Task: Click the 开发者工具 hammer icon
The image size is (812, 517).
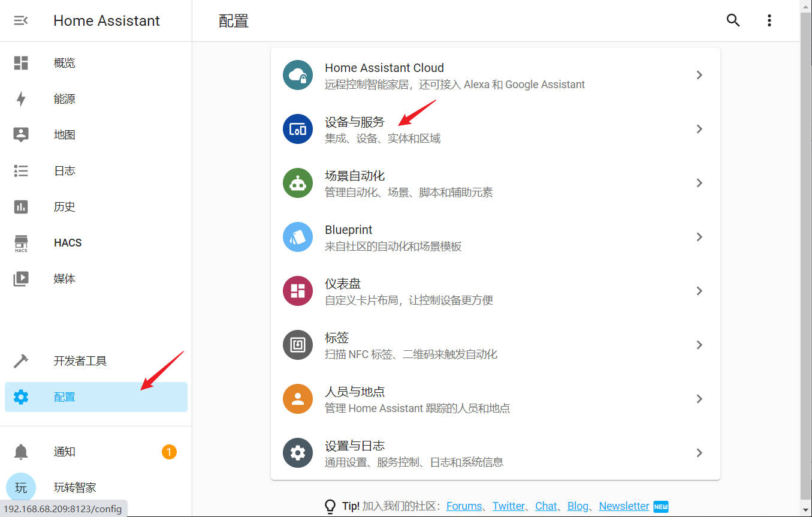Action: click(21, 361)
